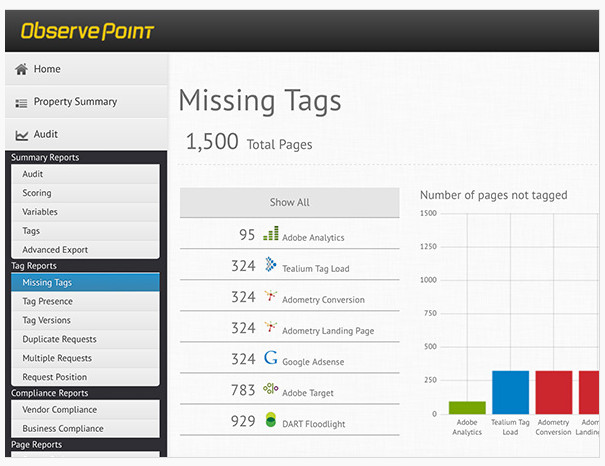Click the Property Summary list icon
The image size is (605, 466).
click(21, 103)
